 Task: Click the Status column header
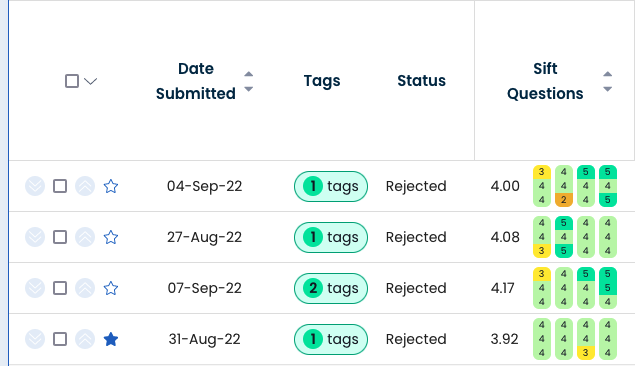pos(421,81)
